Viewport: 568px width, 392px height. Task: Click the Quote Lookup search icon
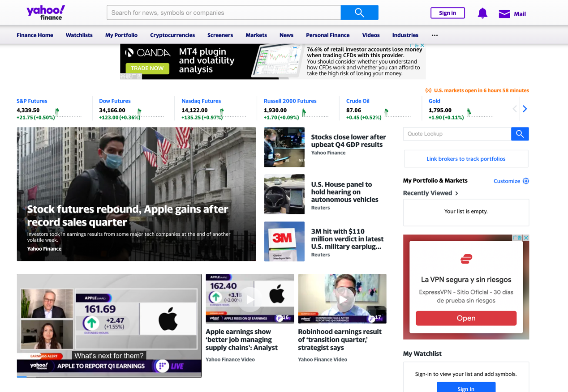(520, 134)
